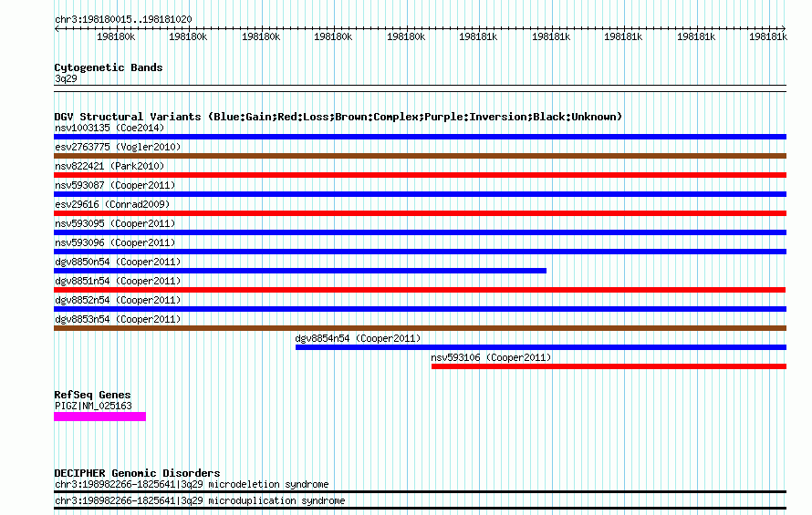Click the esv29616 (Conrad2009) label
The height and width of the screenshot is (515, 812).
point(112,204)
